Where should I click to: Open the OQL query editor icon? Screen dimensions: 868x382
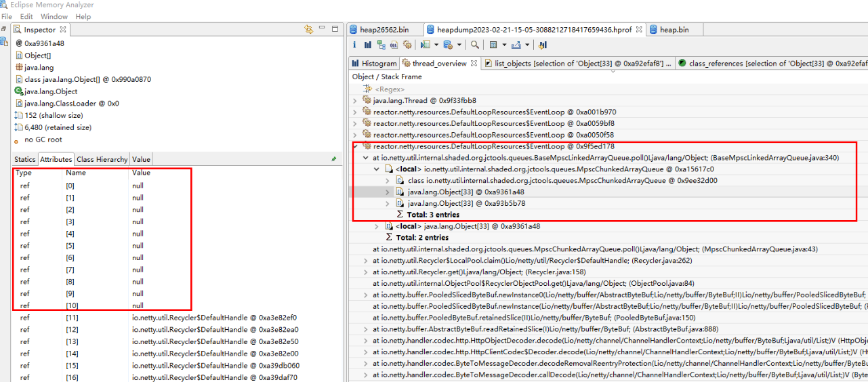point(394,45)
